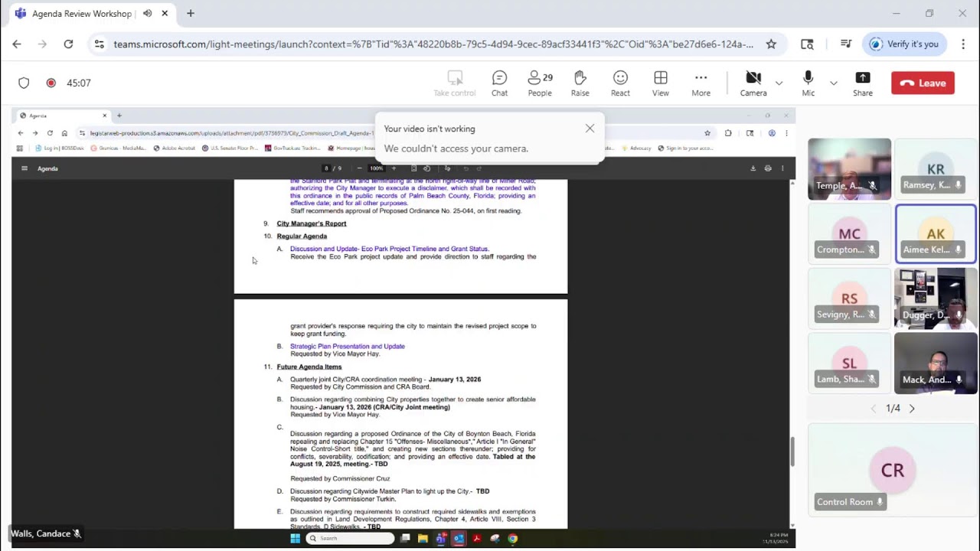Viewport: 980px width, 551px height.
Task: Mute audio on Agenda Review Workshop tab
Action: coord(147,13)
